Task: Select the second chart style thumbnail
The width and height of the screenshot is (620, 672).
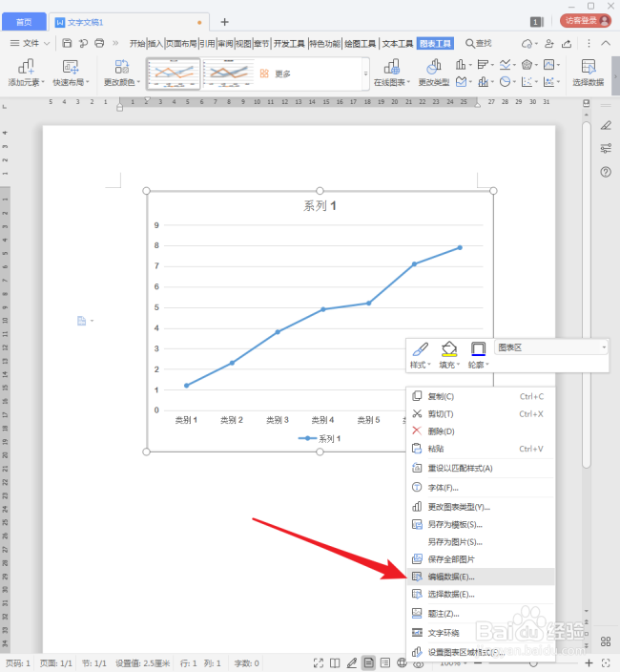Action: (229, 73)
